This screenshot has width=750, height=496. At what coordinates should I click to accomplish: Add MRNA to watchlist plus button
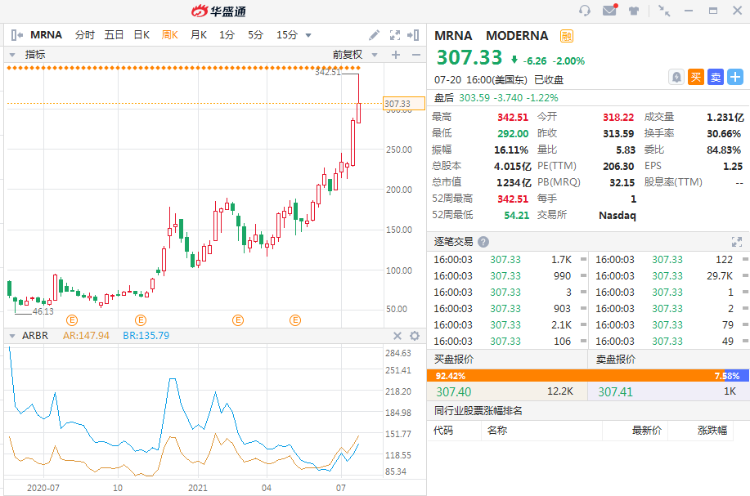(735, 77)
